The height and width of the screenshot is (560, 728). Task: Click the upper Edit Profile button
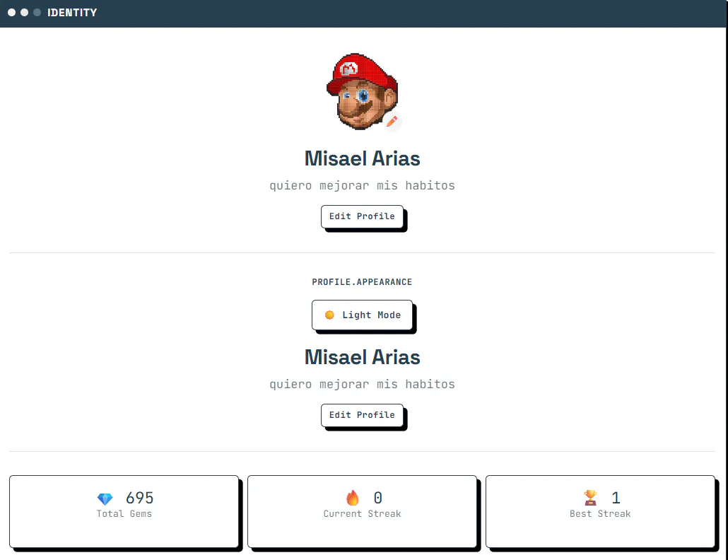362,216
